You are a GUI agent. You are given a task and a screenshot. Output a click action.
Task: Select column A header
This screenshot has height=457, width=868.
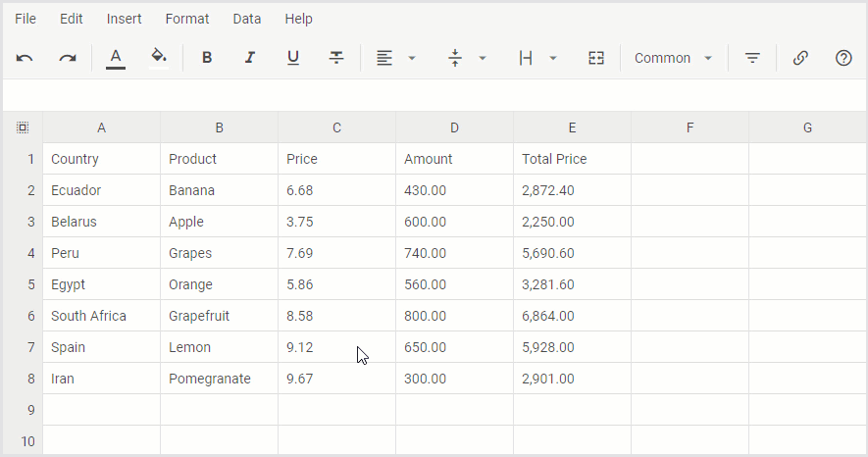102,127
